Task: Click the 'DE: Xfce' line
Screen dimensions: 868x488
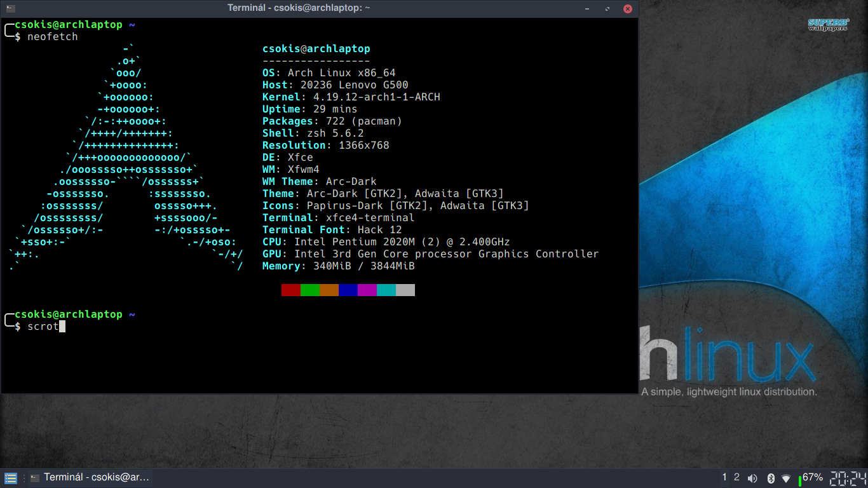Action: (288, 158)
